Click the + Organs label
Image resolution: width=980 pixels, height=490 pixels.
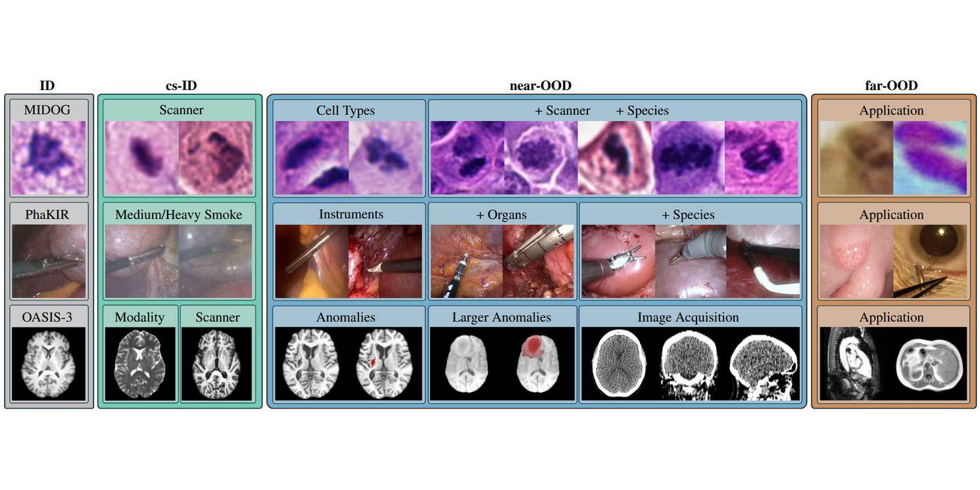502,215
